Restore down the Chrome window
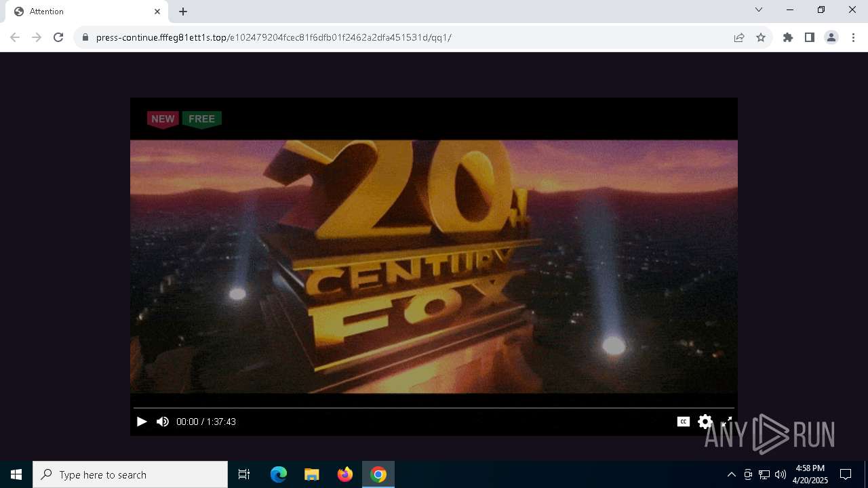This screenshot has height=488, width=868. pyautogui.click(x=821, y=9)
